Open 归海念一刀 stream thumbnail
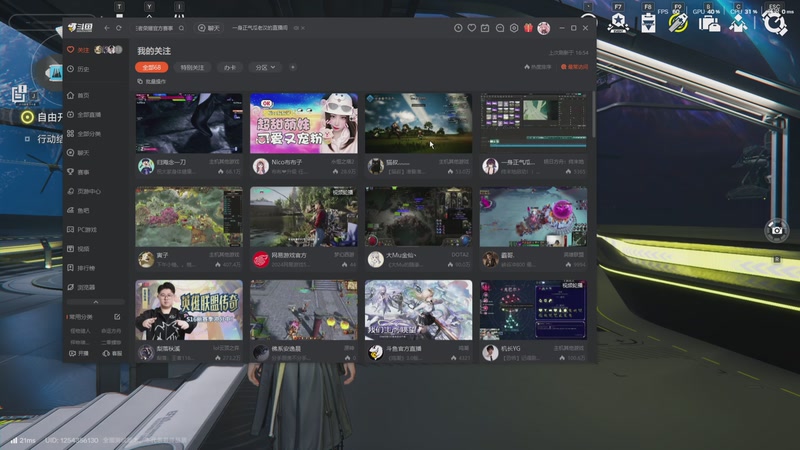The width and height of the screenshot is (800, 450). pyautogui.click(x=189, y=123)
